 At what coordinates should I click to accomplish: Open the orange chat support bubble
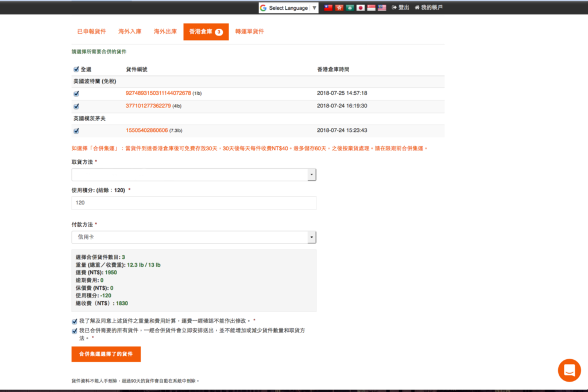(569, 370)
